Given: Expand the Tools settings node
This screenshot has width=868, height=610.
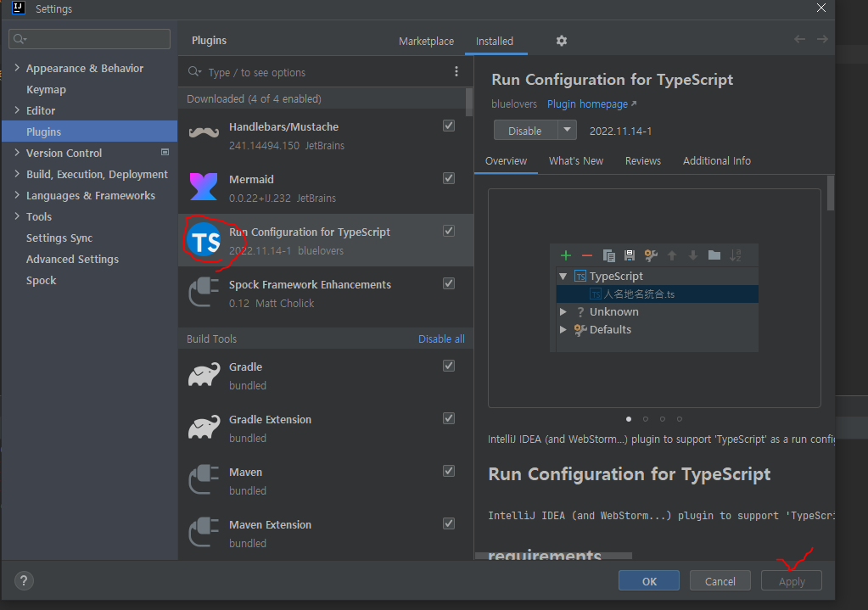Looking at the screenshot, I should point(17,215).
